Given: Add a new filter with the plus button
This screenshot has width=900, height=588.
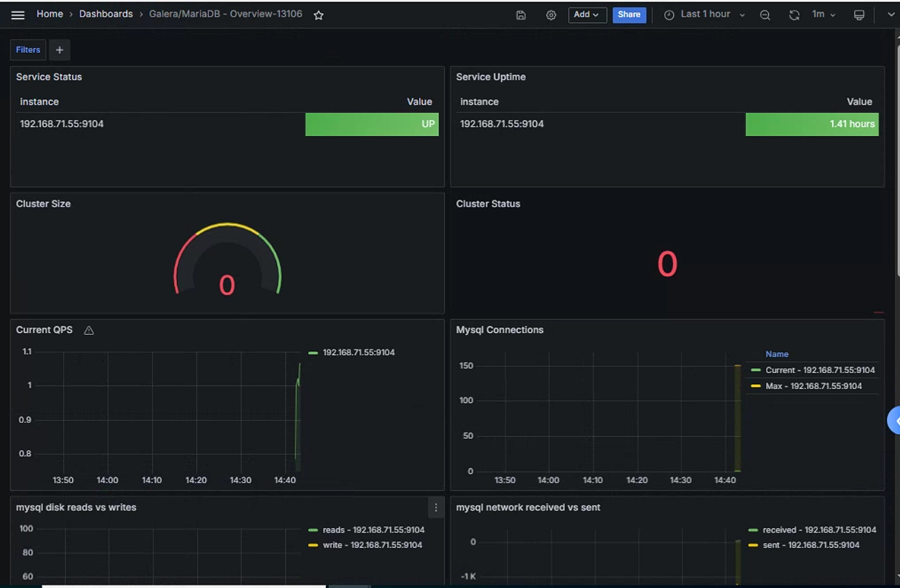Looking at the screenshot, I should tap(60, 50).
